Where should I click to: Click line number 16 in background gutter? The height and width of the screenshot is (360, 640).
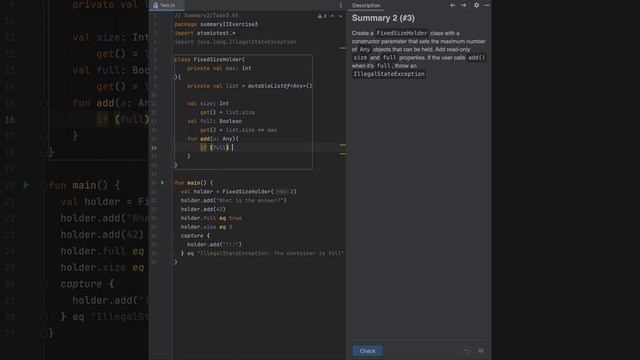(x=10, y=120)
